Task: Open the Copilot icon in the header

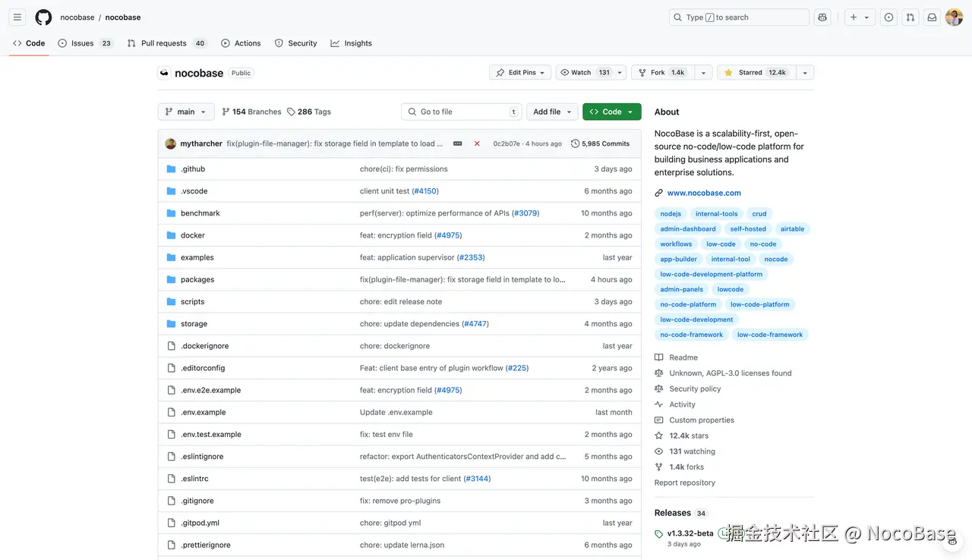Action: [822, 17]
